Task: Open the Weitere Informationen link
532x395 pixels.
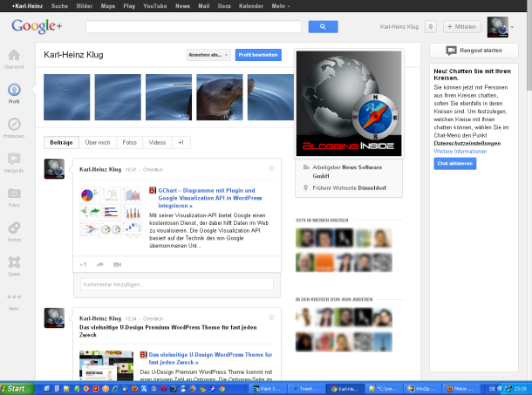Action: 460,152
